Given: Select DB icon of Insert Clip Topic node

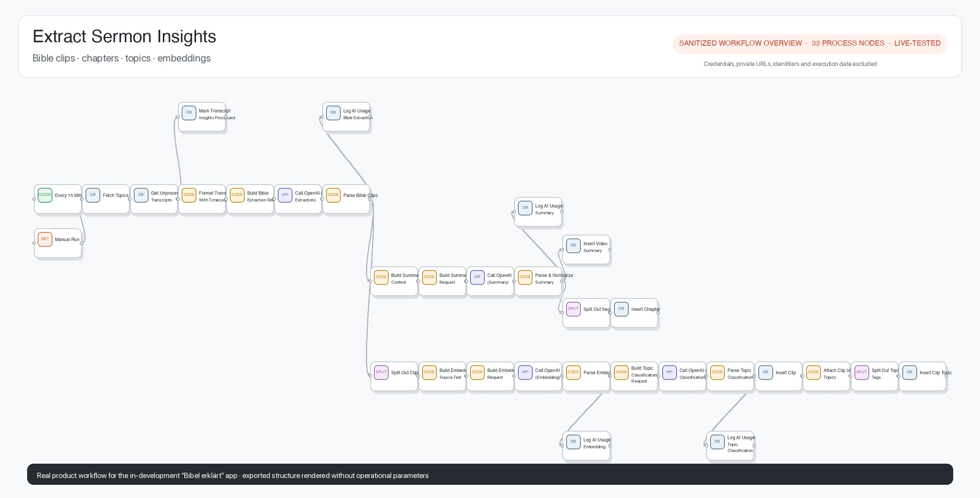Looking at the screenshot, I should tap(909, 372).
